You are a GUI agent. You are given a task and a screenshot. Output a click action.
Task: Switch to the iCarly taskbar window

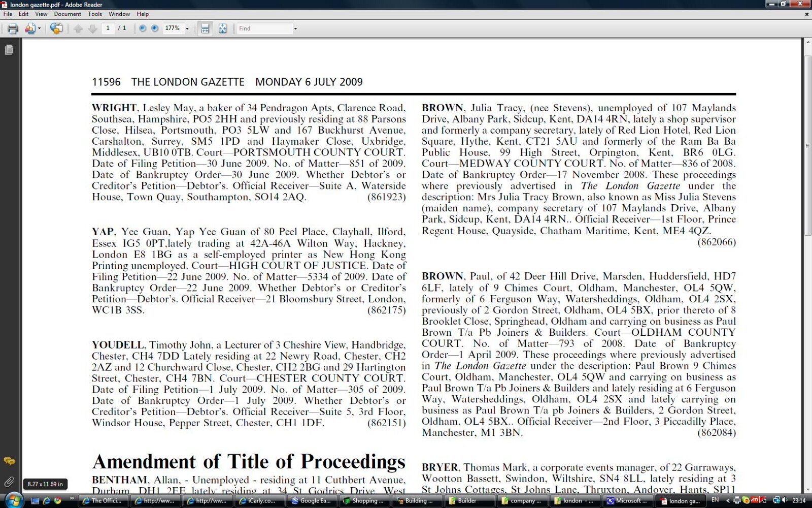pyautogui.click(x=258, y=500)
